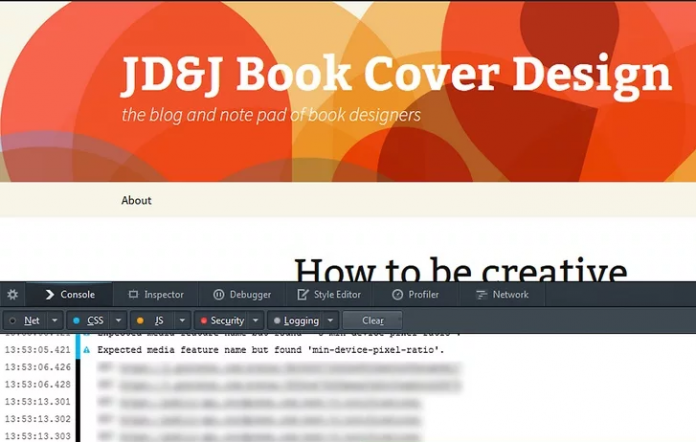Open the developer tools settings gear
Image resolution: width=696 pixels, height=442 pixels.
tap(13, 295)
